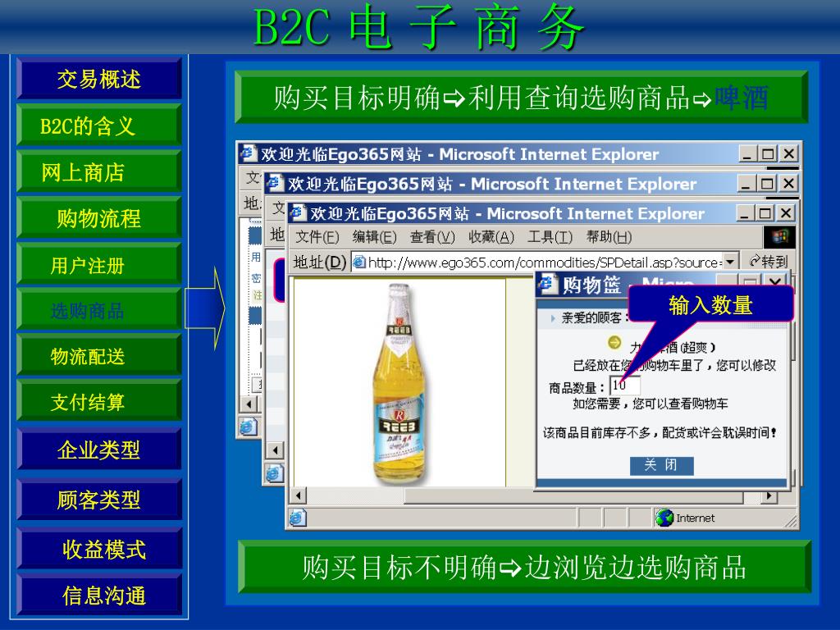
Task: Click the 购买目标明确 green banner
Action: [x=521, y=98]
